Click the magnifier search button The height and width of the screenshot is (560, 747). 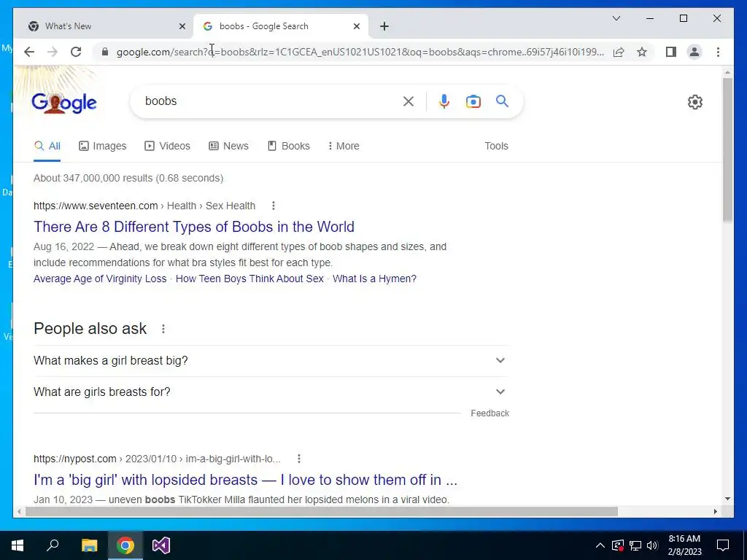point(502,101)
